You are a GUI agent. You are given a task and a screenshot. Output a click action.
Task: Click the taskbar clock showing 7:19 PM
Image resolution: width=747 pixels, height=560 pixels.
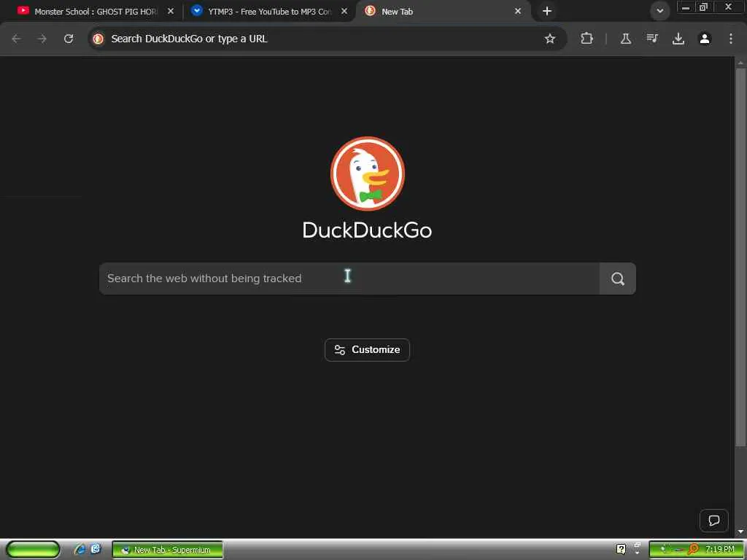point(720,550)
